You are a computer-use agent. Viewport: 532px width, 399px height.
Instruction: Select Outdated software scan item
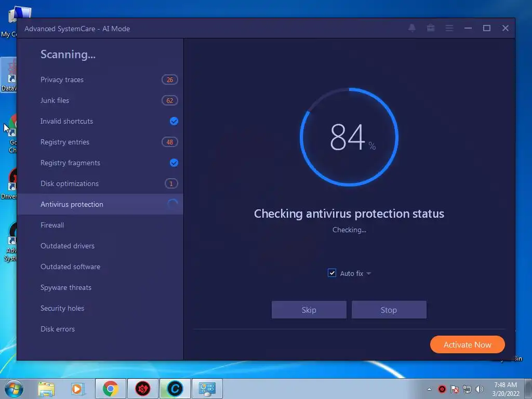click(100, 267)
